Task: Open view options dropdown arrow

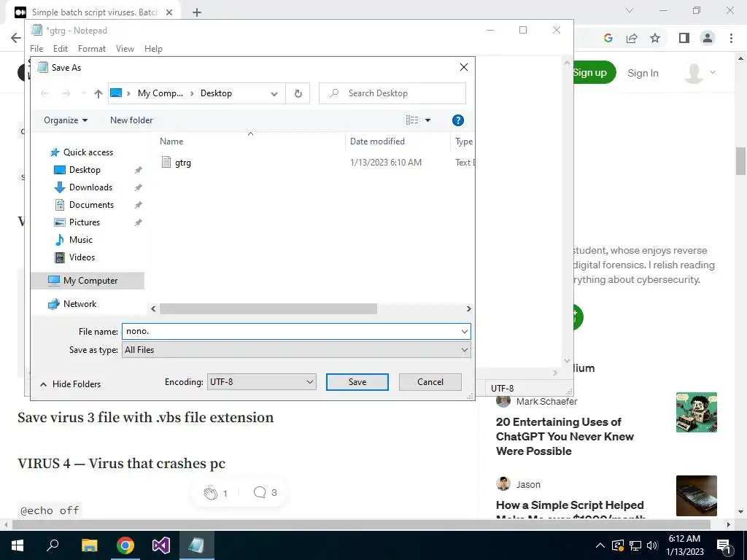Action: [427, 120]
